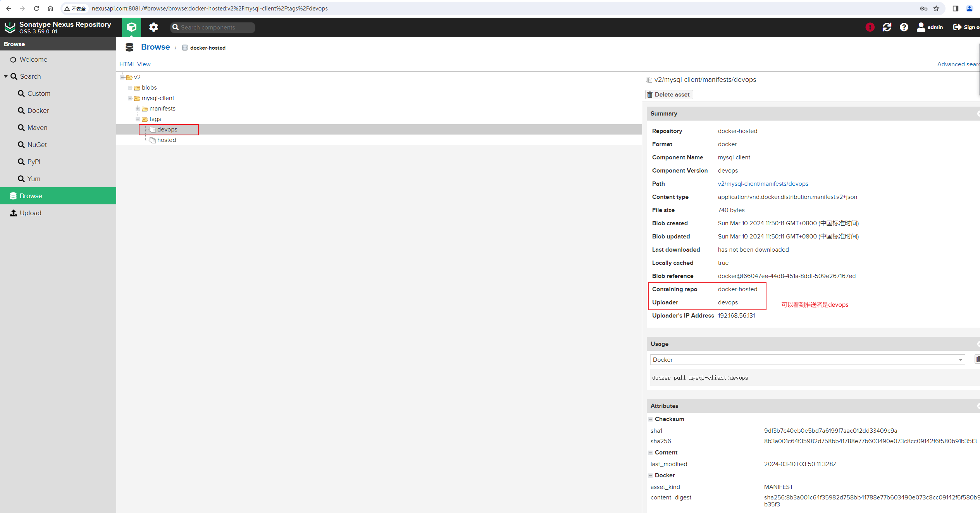The image size is (980, 513).
Task: Click the docker pull command text
Action: pos(700,378)
